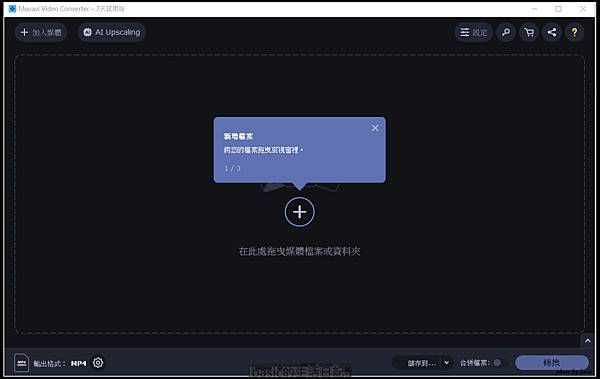This screenshot has width=600, height=379.
Task: Click the 在此處拖曳媒體檔案或資料夾 text
Action: pyautogui.click(x=300, y=251)
